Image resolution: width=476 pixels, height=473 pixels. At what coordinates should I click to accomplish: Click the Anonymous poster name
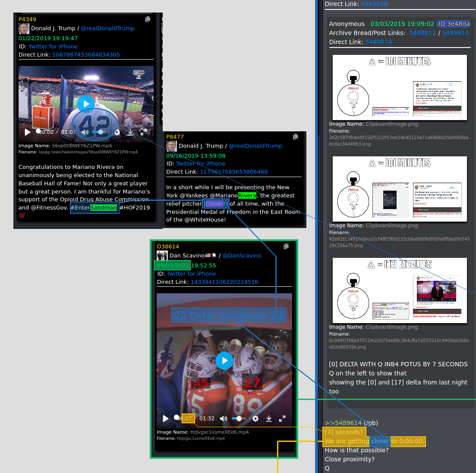(347, 24)
